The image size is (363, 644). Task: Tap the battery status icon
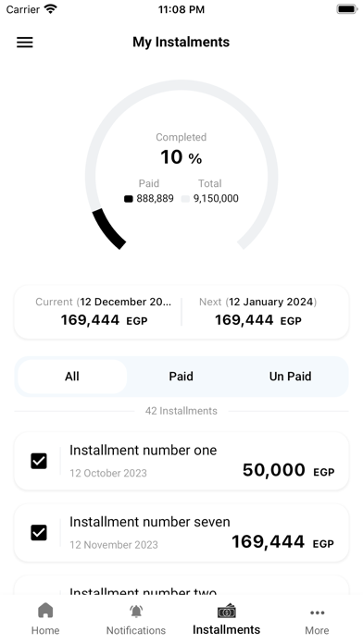tap(347, 9)
